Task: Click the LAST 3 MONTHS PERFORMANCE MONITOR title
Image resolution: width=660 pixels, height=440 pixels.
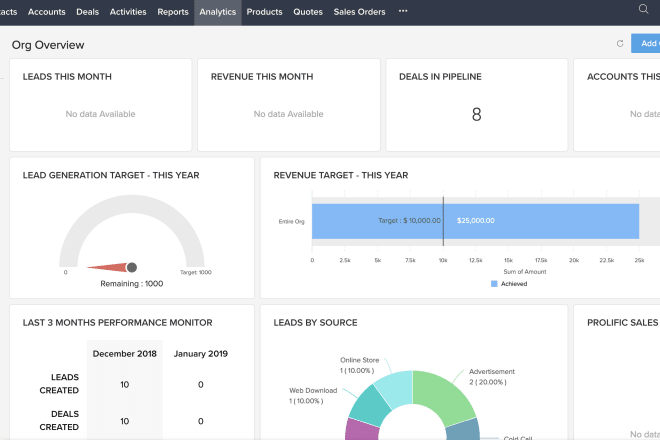Action: 117,323
